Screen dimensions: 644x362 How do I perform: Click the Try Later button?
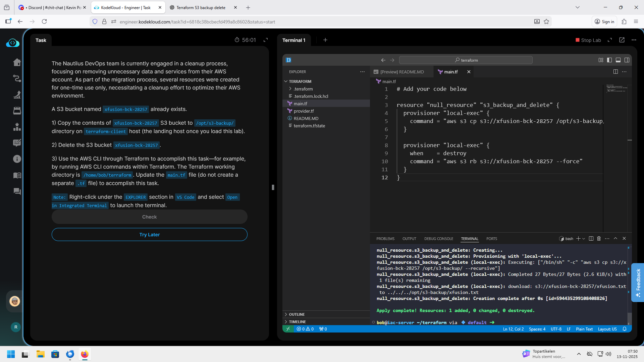pyautogui.click(x=149, y=235)
